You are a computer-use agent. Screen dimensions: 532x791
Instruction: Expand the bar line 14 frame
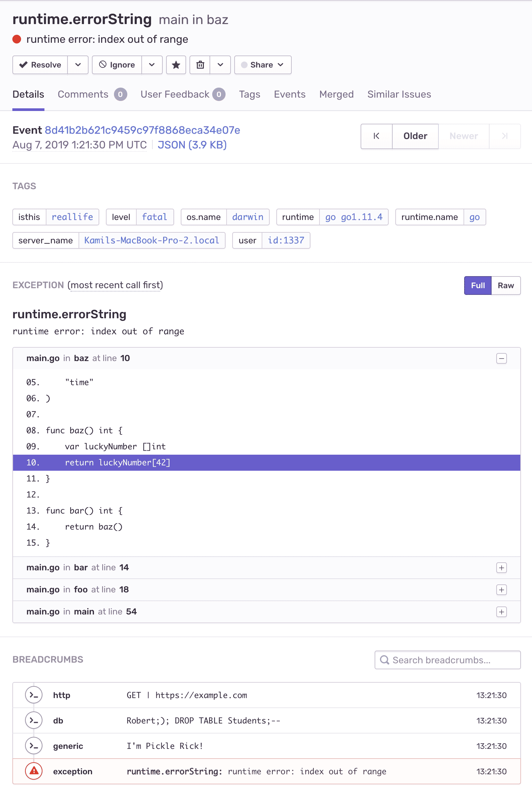pyautogui.click(x=501, y=567)
